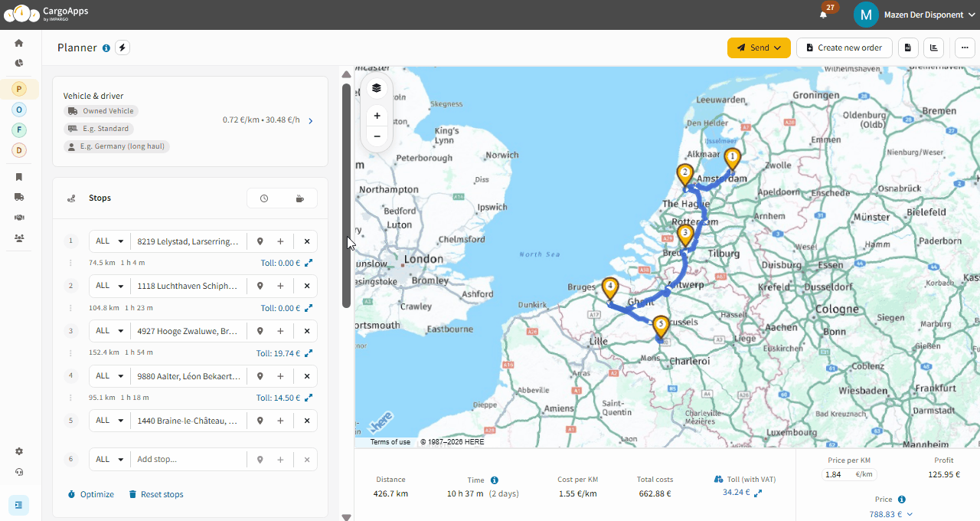Screen dimensions: 980x521
Task: Click the location pin for Lelystad stop
Action: pyautogui.click(x=260, y=241)
